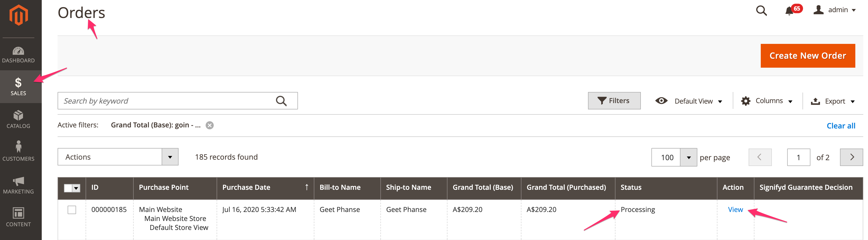Click the notifications bell icon
The height and width of the screenshot is (240, 868).
pyautogui.click(x=789, y=11)
